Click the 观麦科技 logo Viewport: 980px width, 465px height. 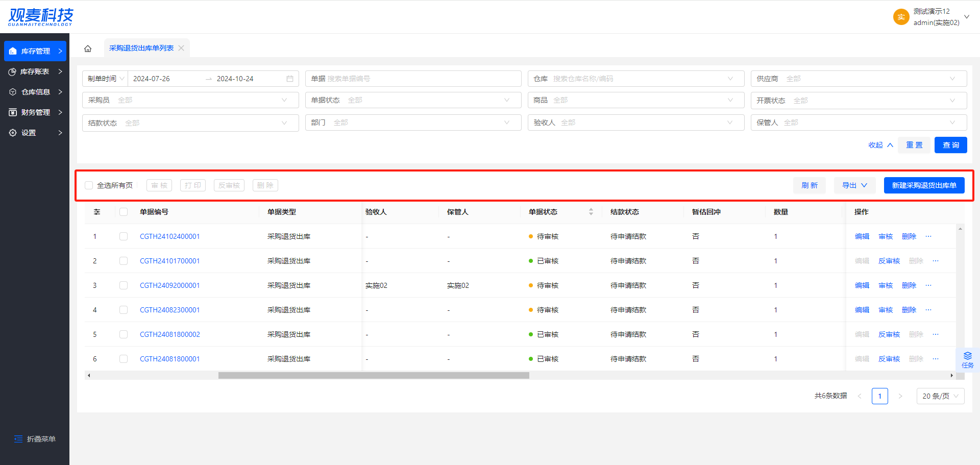(41, 17)
